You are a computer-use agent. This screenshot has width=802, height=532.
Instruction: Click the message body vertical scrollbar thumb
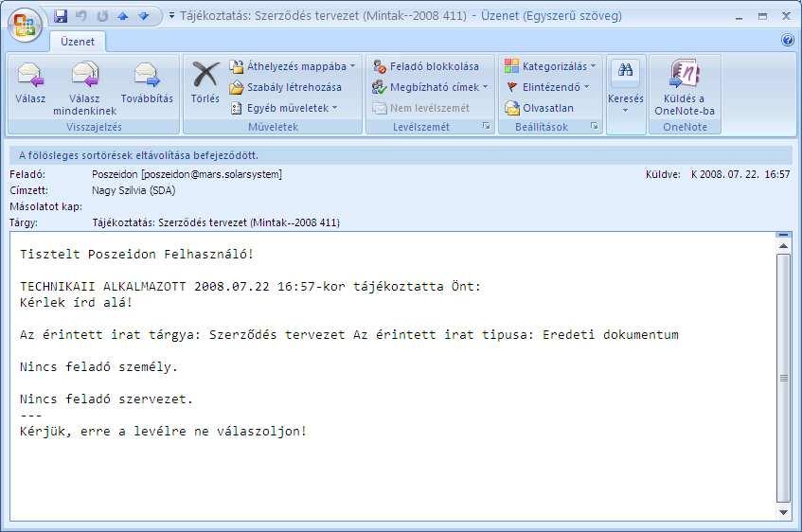(x=784, y=378)
